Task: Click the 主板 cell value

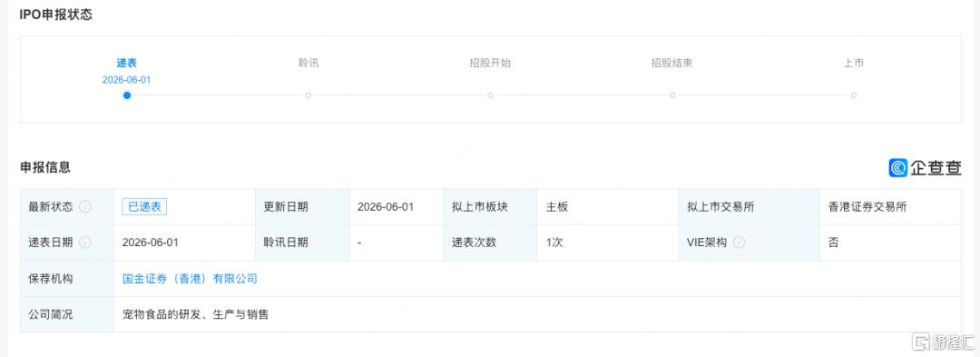Action: (556, 207)
